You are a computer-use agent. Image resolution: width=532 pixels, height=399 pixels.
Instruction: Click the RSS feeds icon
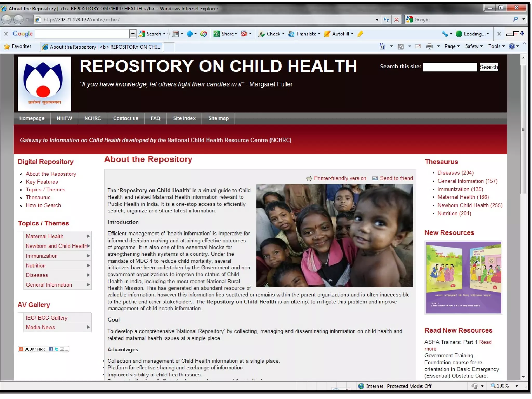[401, 46]
